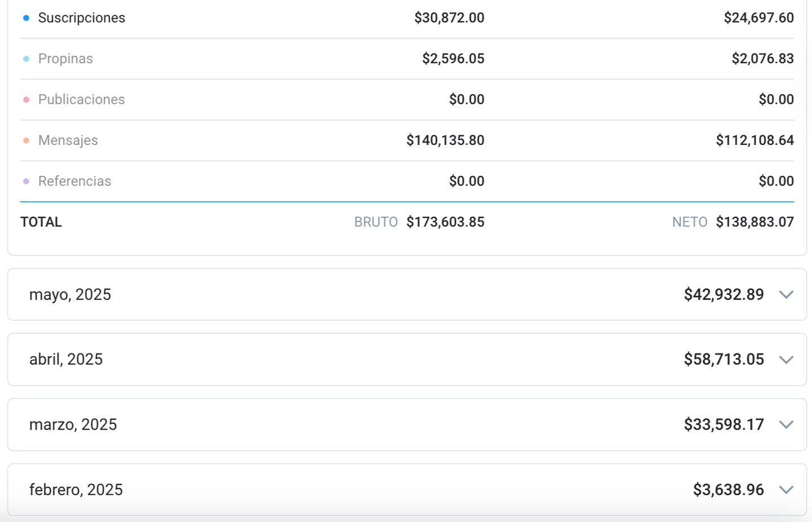Open the marzo, 2025 chevron arrow
The height and width of the screenshot is (522, 812).
tap(786, 425)
